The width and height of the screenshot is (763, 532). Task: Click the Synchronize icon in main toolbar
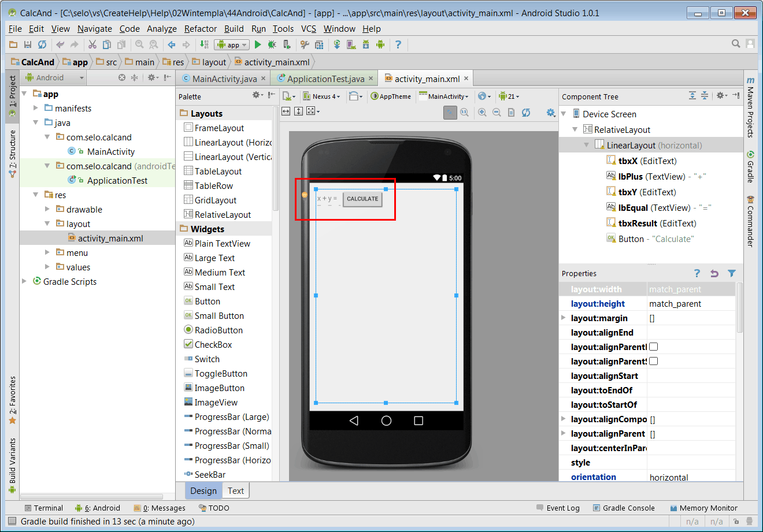(x=42, y=44)
